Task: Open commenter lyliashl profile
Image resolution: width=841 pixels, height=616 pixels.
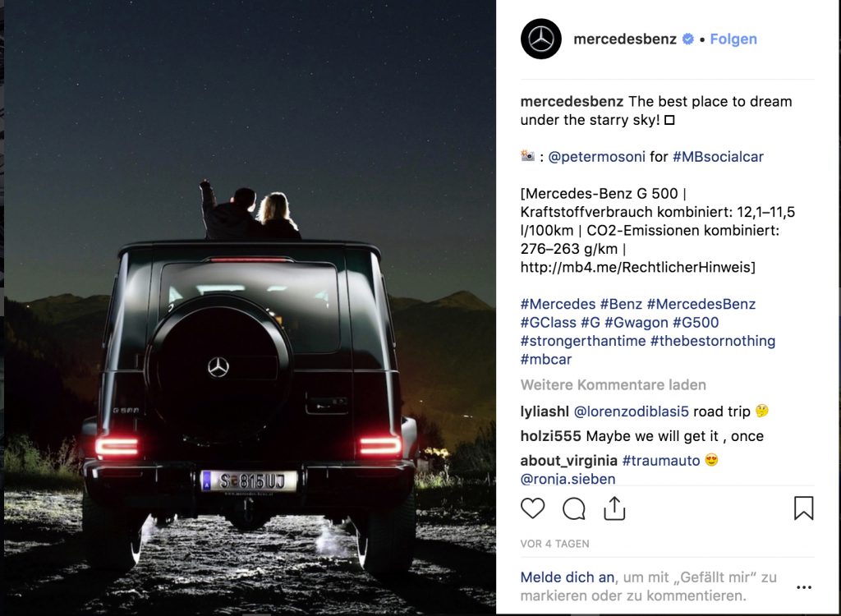Action: coord(545,411)
